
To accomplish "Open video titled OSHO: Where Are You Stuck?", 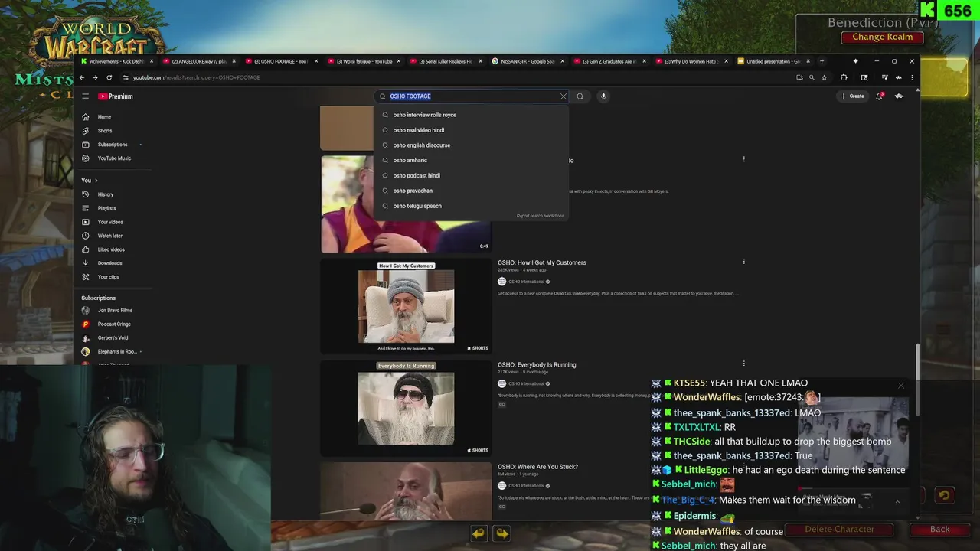I will (x=537, y=467).
